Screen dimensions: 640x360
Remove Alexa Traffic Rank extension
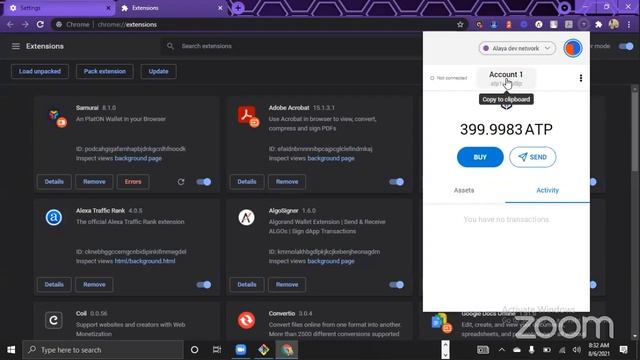click(94, 284)
